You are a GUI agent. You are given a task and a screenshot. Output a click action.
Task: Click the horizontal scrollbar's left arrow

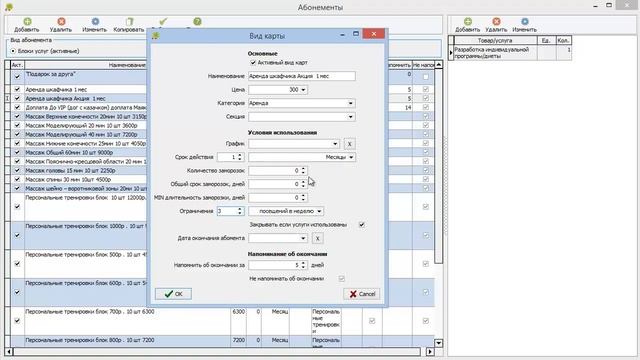tap(9, 351)
